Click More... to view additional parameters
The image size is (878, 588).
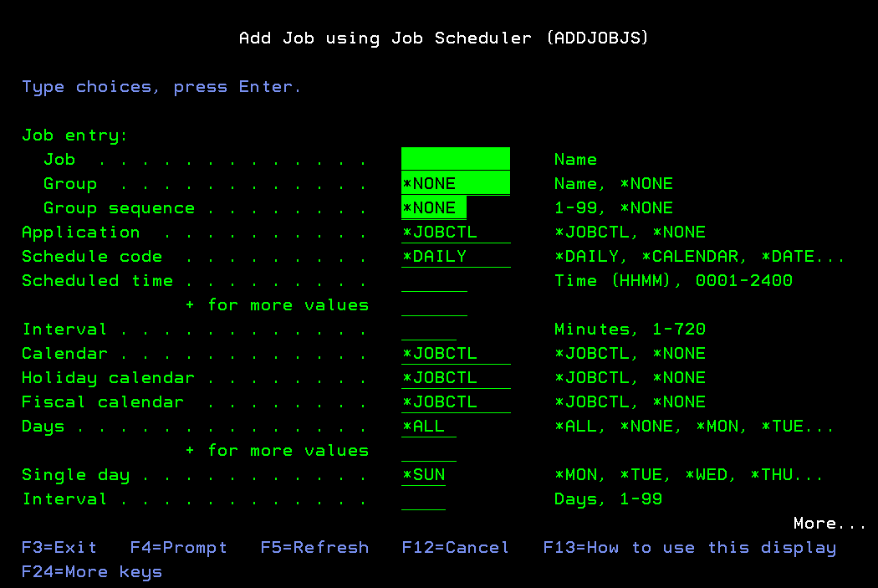click(x=829, y=523)
